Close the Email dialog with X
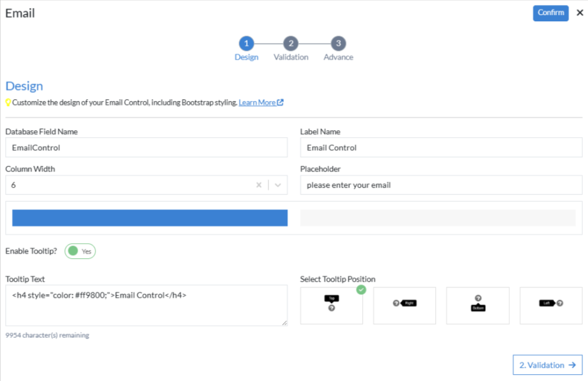This screenshot has width=588, height=381. 580,12
